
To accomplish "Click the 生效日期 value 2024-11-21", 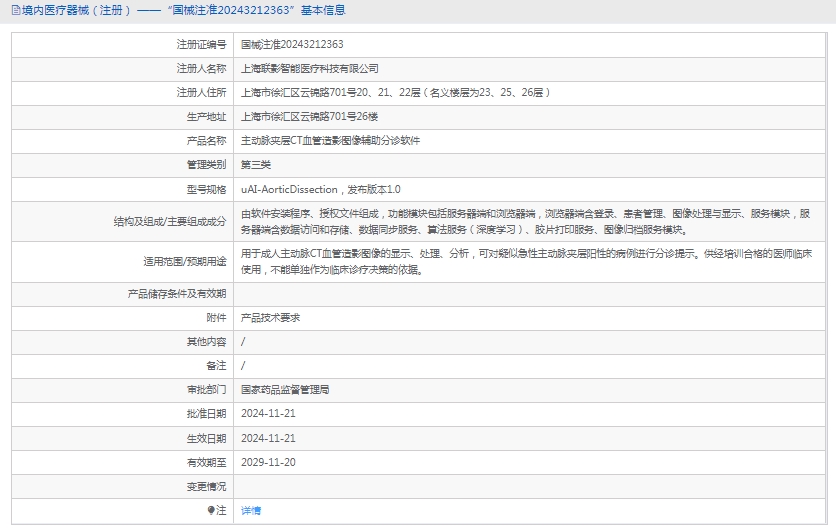I will point(268,438).
